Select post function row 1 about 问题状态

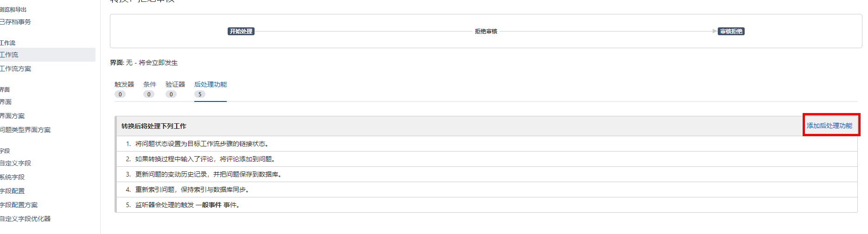tap(202, 144)
